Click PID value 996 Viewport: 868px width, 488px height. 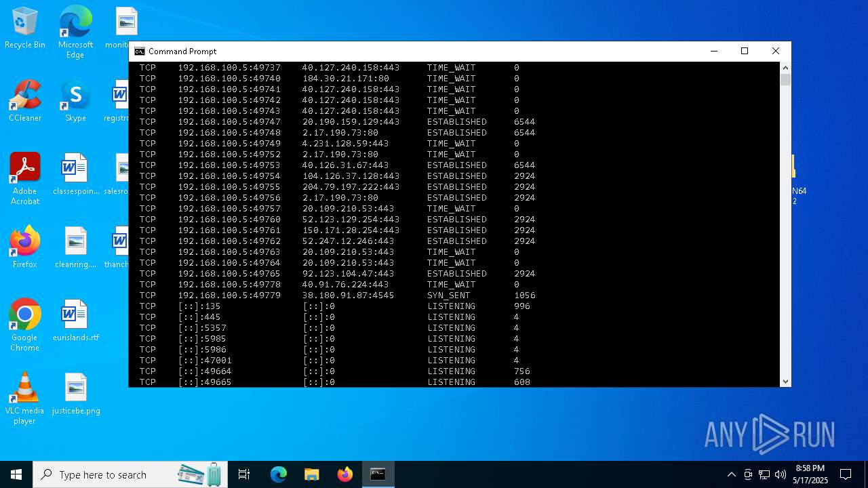(522, 306)
